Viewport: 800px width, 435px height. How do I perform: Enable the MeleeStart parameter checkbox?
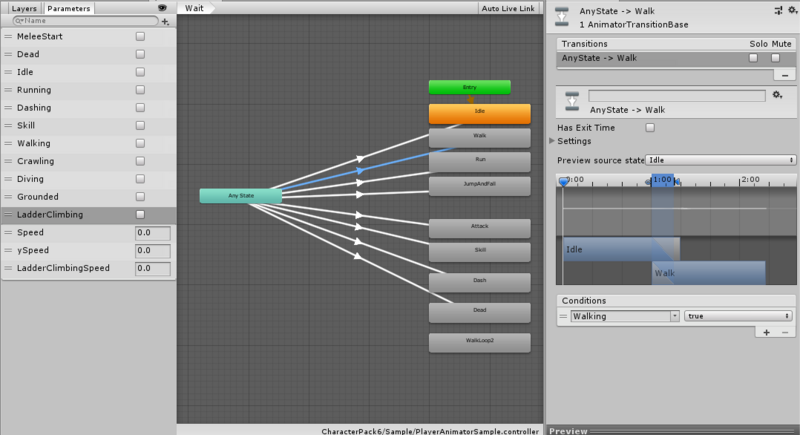140,36
